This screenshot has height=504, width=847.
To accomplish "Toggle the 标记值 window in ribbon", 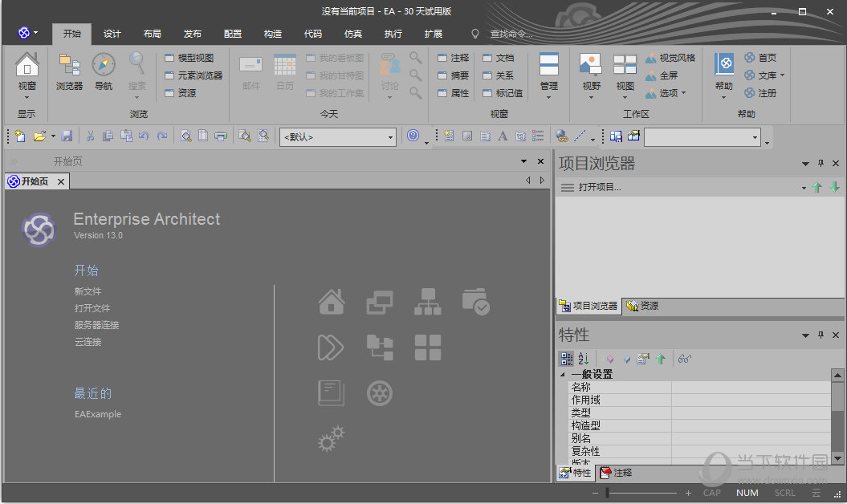I will pyautogui.click(x=503, y=93).
